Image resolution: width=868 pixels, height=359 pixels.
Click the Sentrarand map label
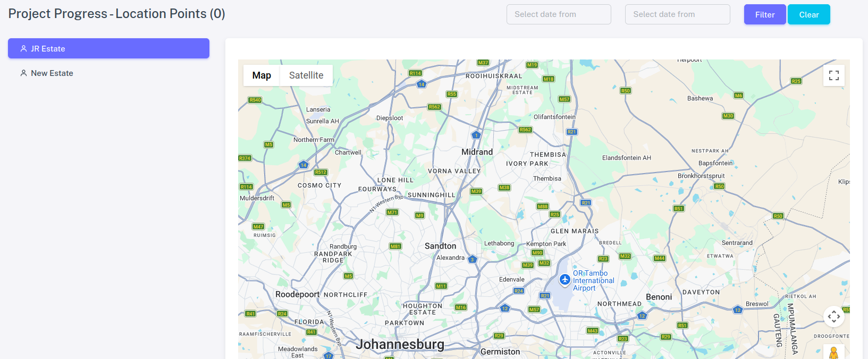pyautogui.click(x=737, y=243)
